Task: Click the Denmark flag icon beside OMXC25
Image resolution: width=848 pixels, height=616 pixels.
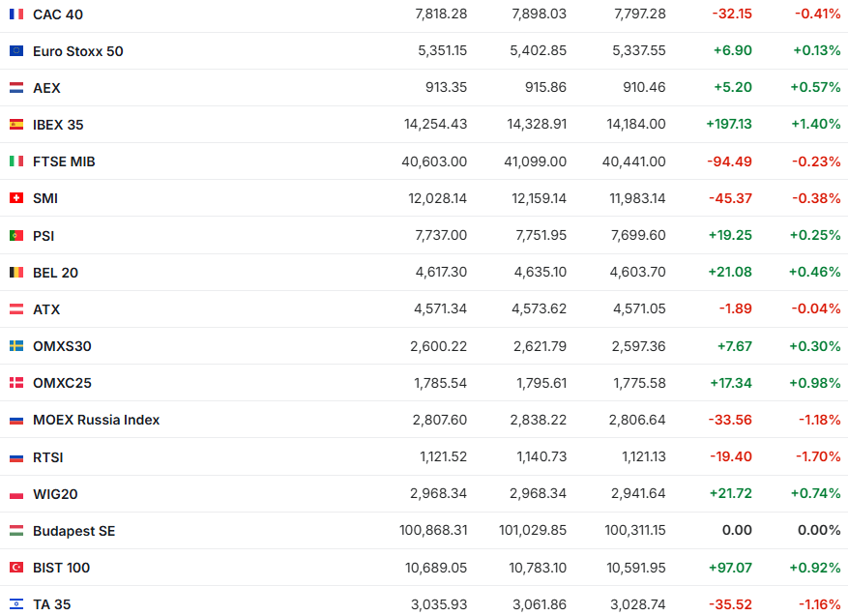Action: point(16,383)
